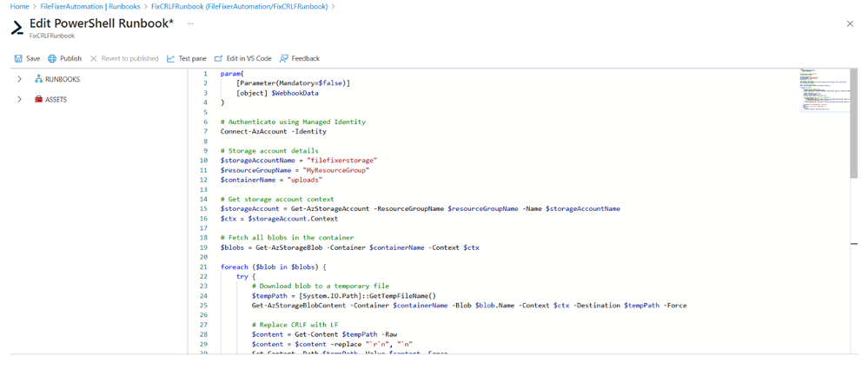The height and width of the screenshot is (369, 868).
Task: Go to Home breadcrumb
Action: [x=19, y=6]
